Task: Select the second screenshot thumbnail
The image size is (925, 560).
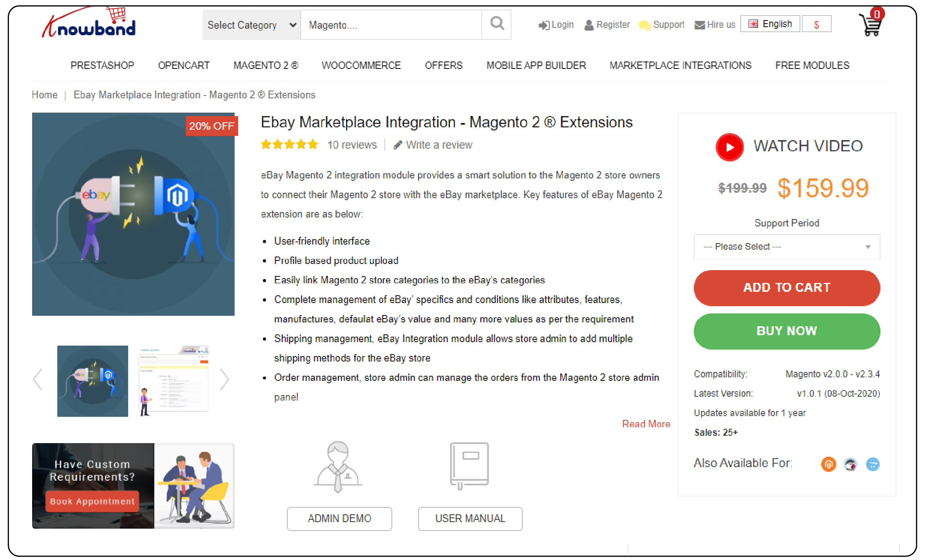Action: tap(174, 381)
